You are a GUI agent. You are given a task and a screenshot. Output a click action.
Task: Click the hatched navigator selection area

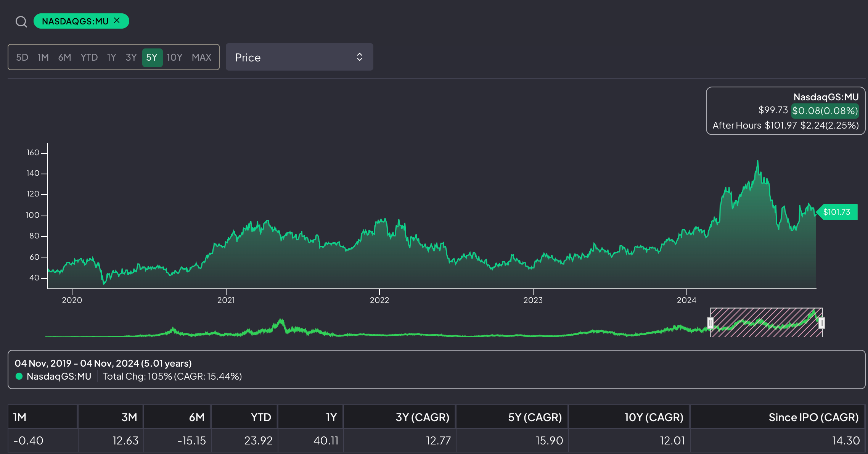[x=766, y=323]
